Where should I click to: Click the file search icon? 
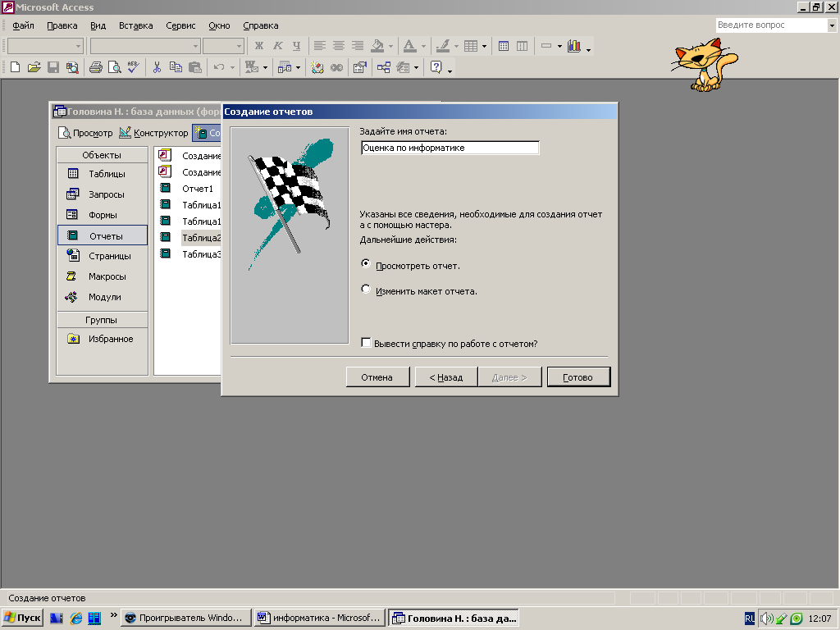72,67
